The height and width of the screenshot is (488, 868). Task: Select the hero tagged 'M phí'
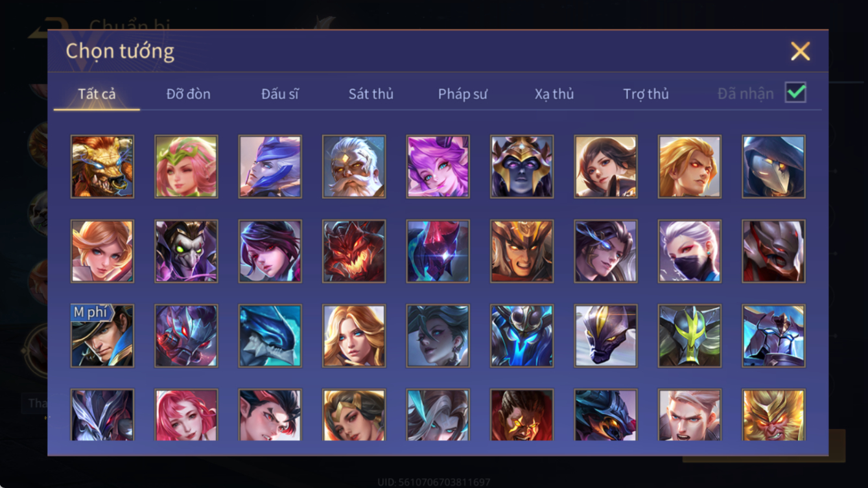(x=102, y=336)
